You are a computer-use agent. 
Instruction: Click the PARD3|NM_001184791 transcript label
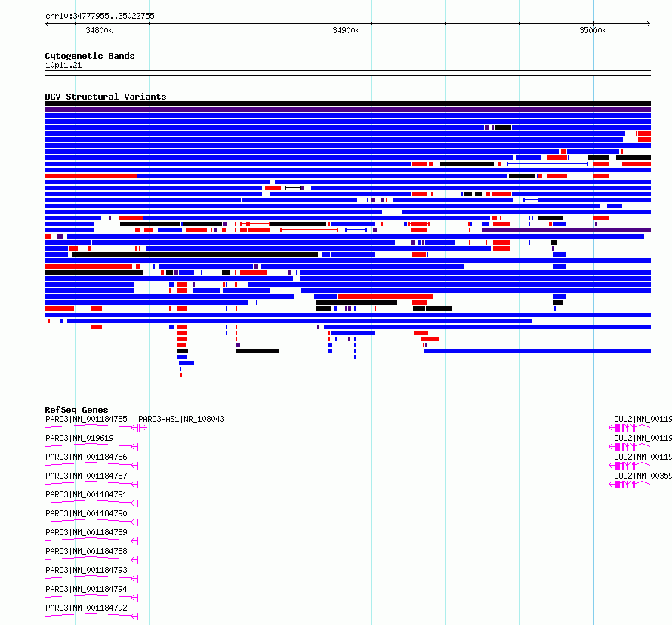(86, 494)
